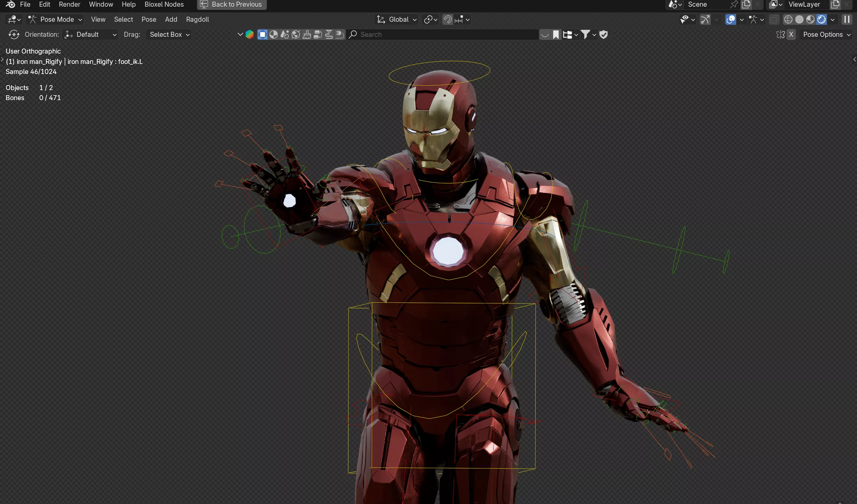Viewport: 857px width, 504px height.
Task: Open the File menu
Action: coord(25,4)
